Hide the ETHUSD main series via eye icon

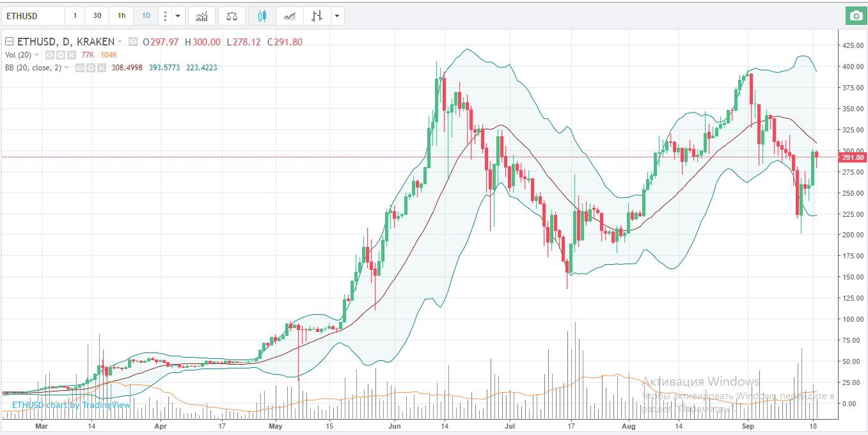pyautogui.click(x=133, y=42)
